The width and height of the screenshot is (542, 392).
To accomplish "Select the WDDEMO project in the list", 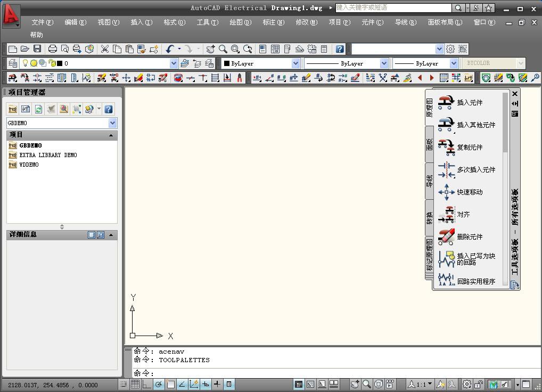I will [29, 165].
